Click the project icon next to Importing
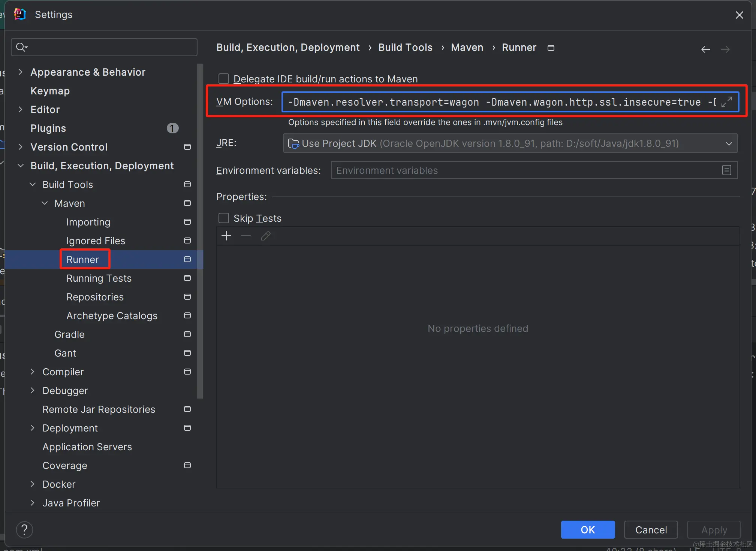This screenshot has height=551, width=756. click(x=187, y=222)
